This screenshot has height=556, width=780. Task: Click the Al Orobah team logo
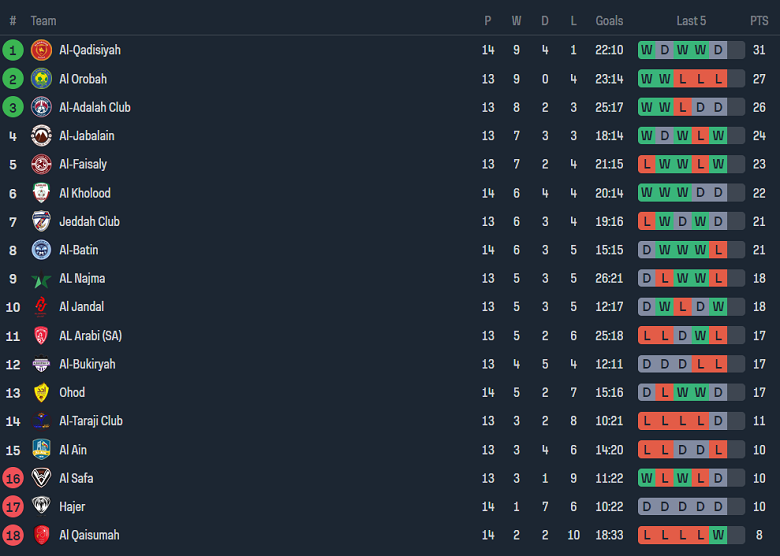point(41,79)
